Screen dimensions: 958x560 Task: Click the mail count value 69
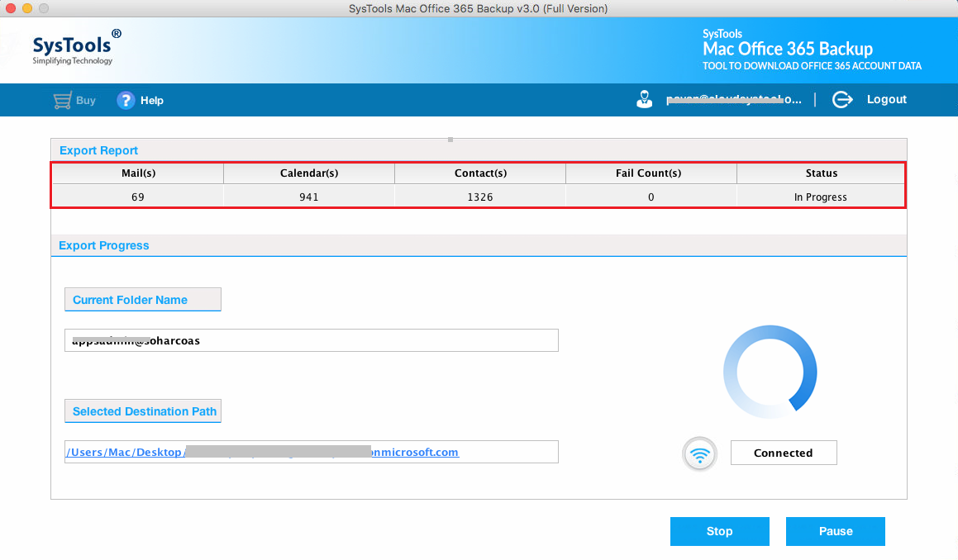[138, 197]
